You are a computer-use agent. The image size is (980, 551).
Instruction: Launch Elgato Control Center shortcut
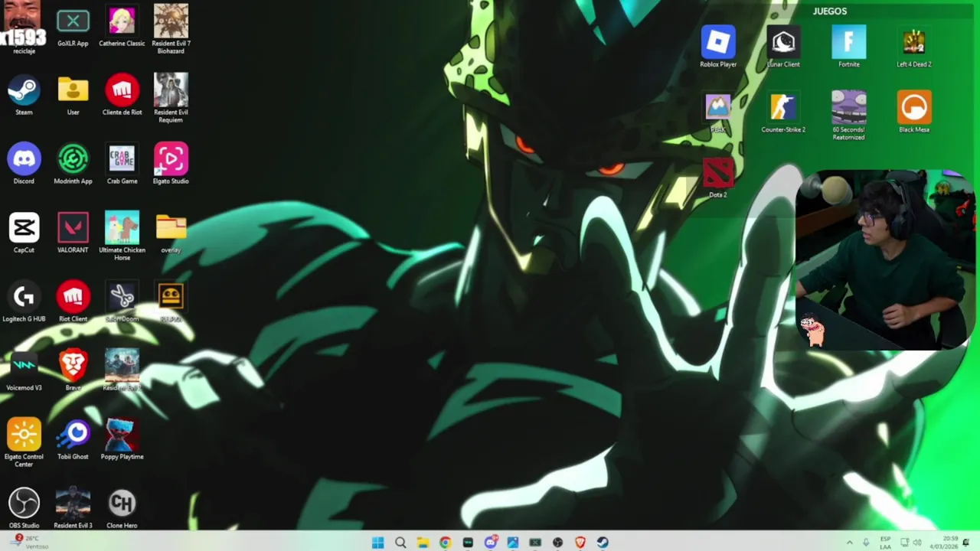coord(24,443)
